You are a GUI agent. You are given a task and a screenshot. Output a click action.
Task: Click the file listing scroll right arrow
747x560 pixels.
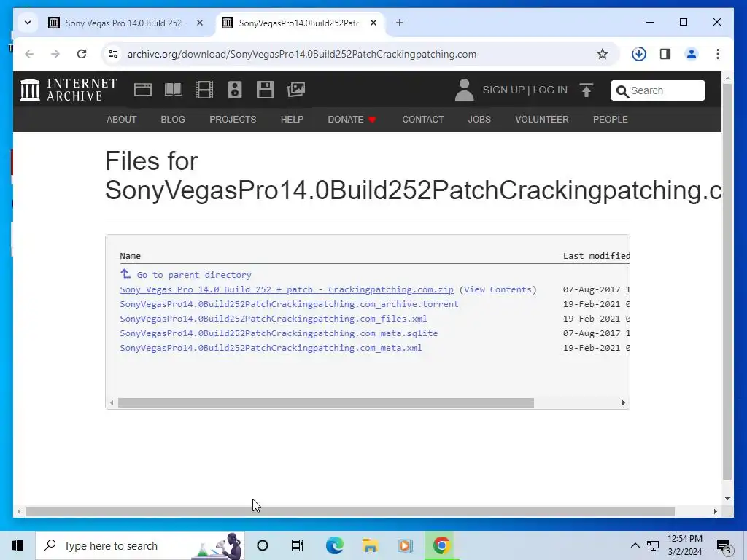coord(623,402)
